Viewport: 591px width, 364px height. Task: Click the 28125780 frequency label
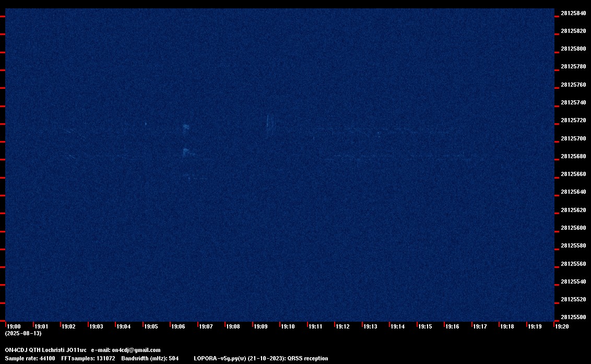573,66
